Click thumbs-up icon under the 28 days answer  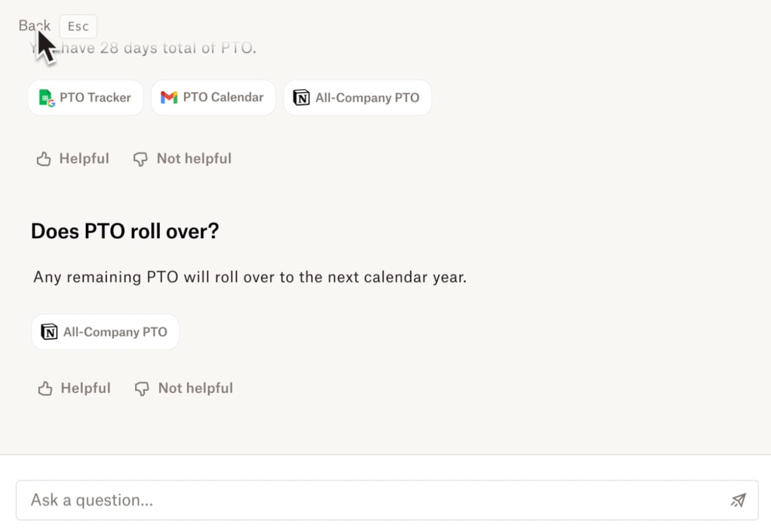(x=44, y=159)
